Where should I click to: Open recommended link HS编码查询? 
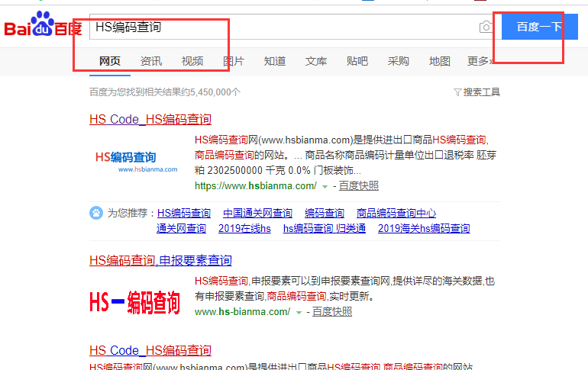pos(184,213)
